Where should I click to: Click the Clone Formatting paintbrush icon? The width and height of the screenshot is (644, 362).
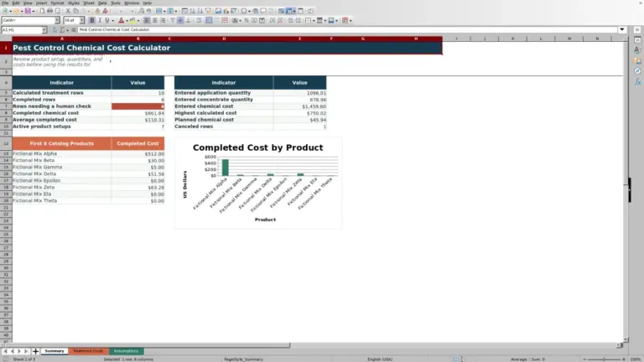click(x=97, y=11)
